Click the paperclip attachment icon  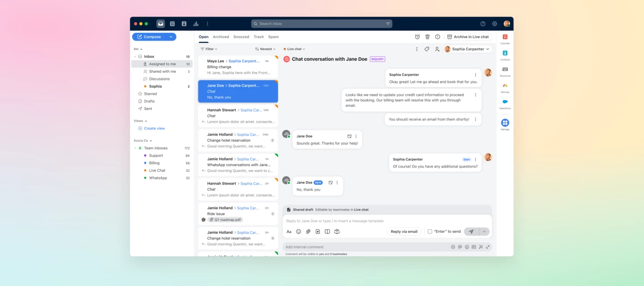pos(308,231)
